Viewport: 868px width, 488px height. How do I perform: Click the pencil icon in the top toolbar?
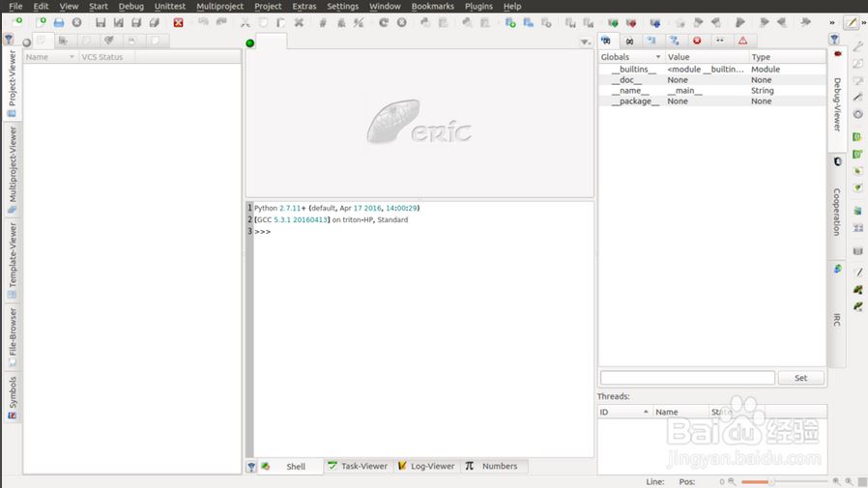pos(852,22)
